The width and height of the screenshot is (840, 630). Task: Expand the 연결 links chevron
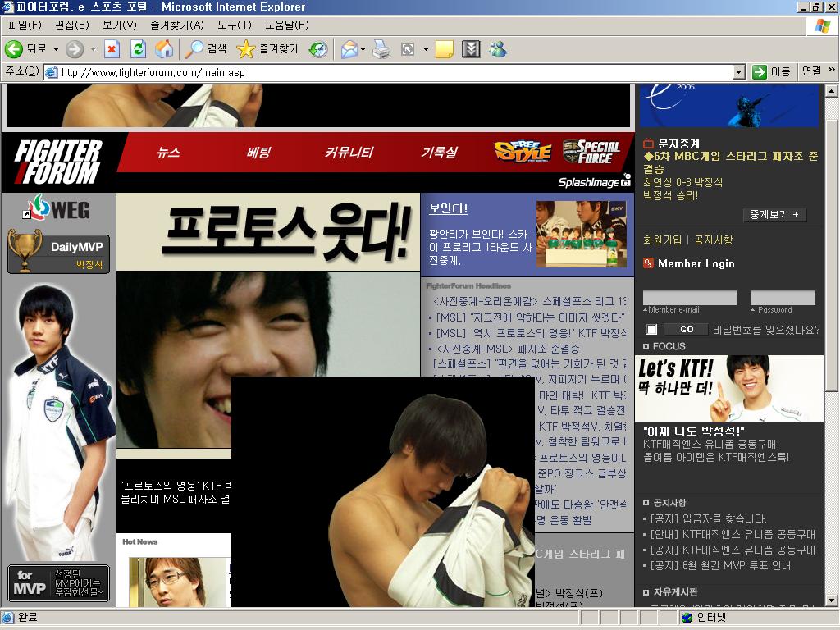tap(832, 70)
